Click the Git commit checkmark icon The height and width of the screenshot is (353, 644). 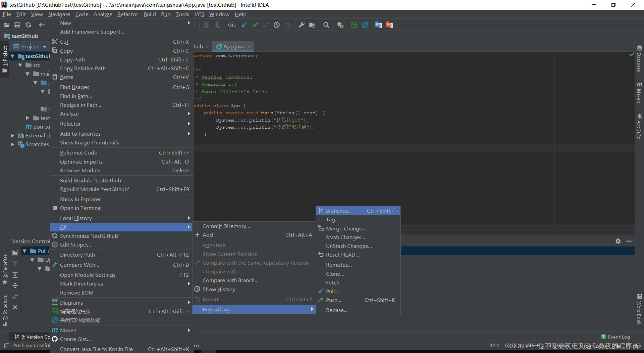255,25
